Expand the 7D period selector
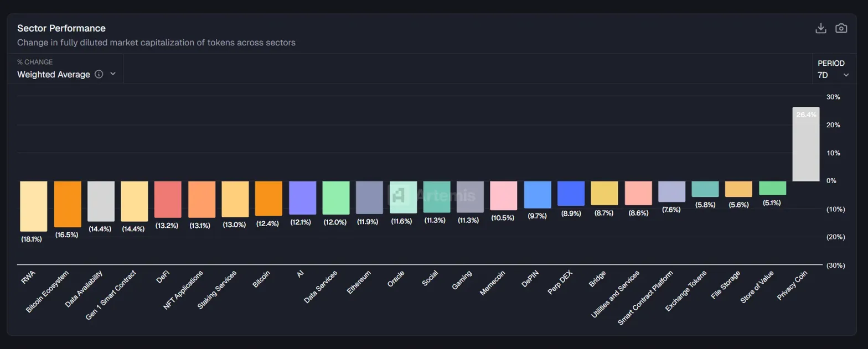 click(833, 75)
